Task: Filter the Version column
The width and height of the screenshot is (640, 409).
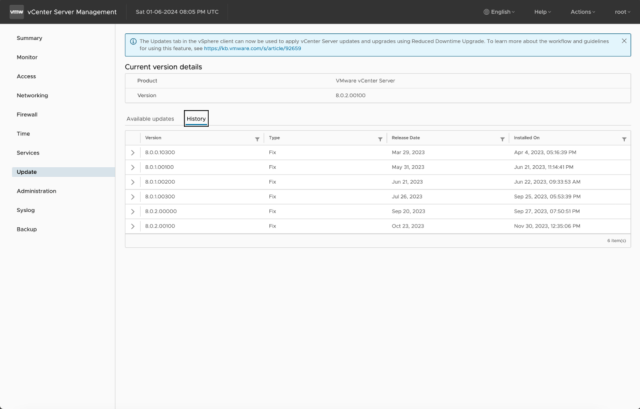Action: [257, 139]
